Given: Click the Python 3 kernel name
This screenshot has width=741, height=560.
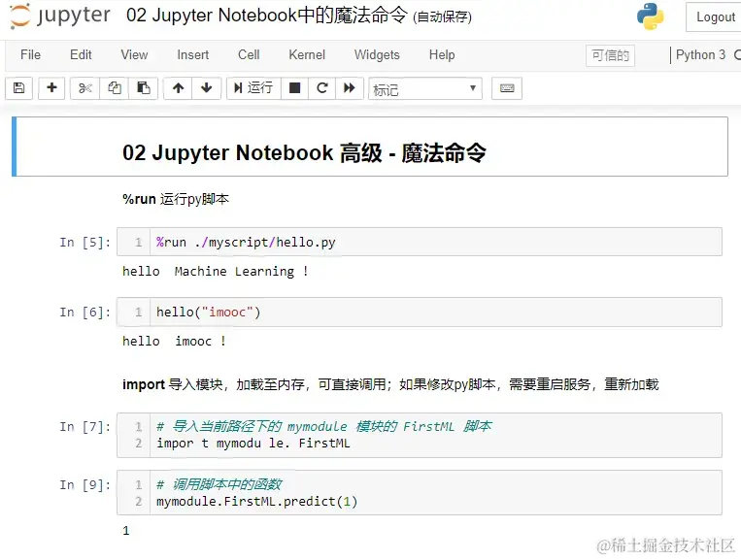Looking at the screenshot, I should (700, 54).
